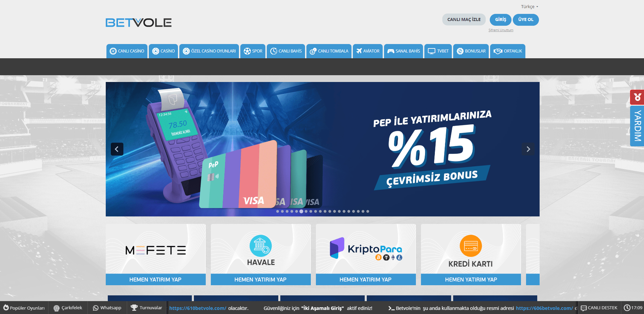The image size is (644, 314).
Task: Open the Sanal Bahis tab
Action: [403, 51]
